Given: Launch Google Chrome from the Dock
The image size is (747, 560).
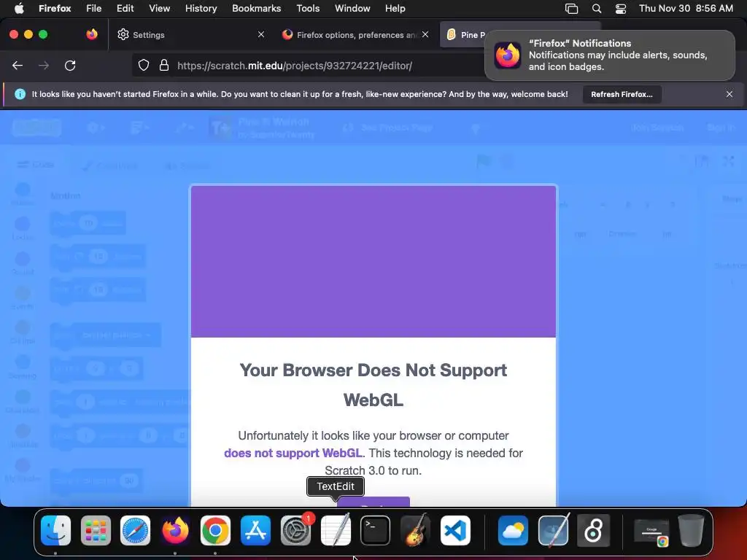Looking at the screenshot, I should [215, 531].
